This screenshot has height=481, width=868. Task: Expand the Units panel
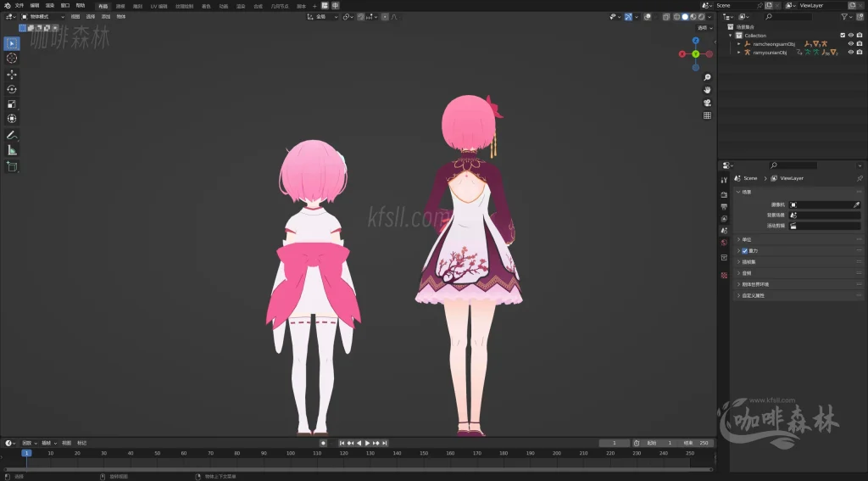click(798, 239)
